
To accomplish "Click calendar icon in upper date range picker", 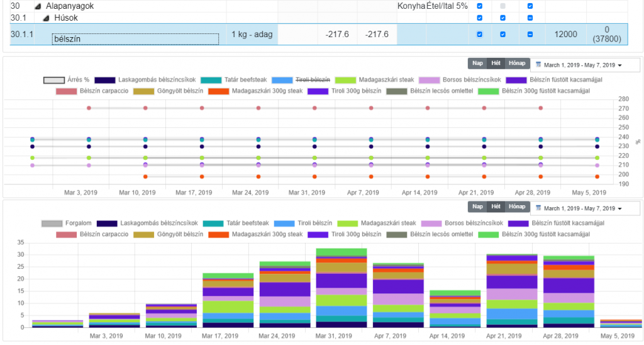I will coord(538,64).
